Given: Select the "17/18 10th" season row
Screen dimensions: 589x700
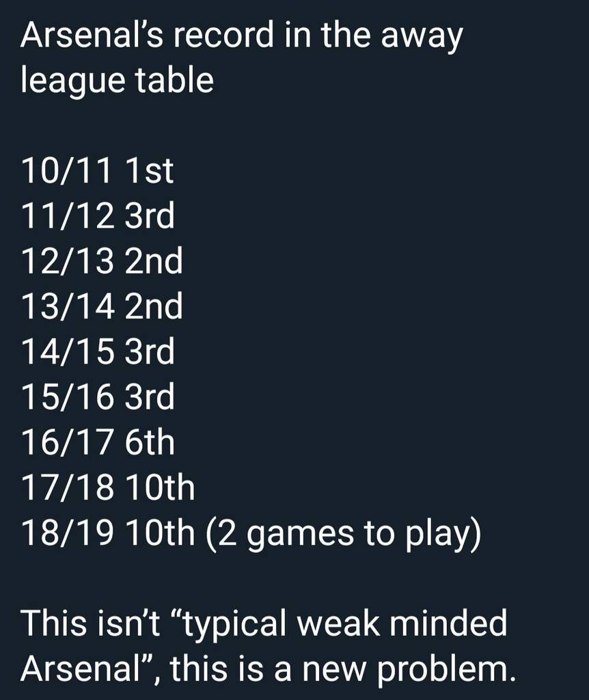Looking at the screenshot, I should click(x=107, y=487).
